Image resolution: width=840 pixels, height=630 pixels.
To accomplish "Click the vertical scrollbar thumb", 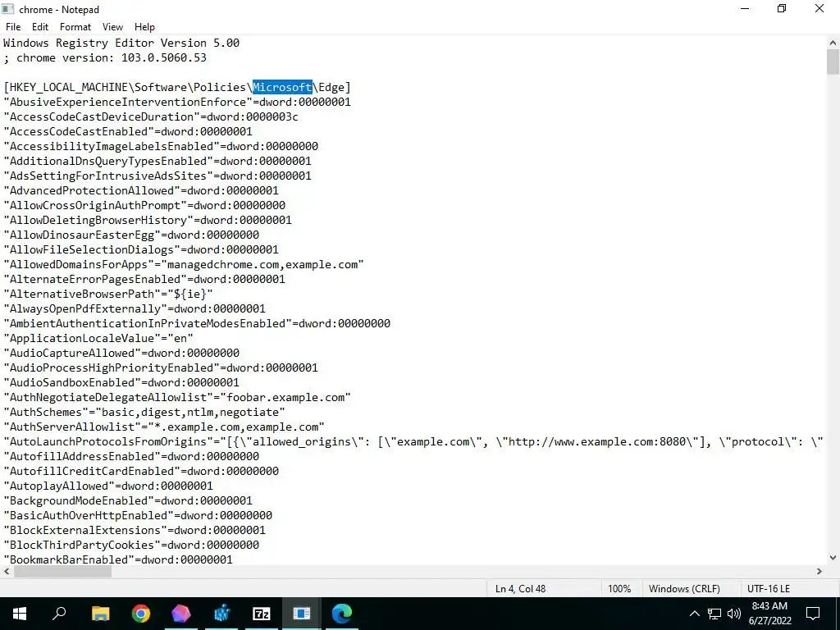I will tap(833, 62).
